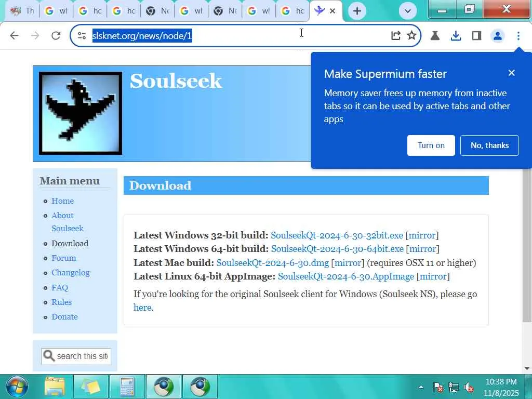Bookmark this page with the star
This screenshot has height=399, width=532.
point(411,35)
